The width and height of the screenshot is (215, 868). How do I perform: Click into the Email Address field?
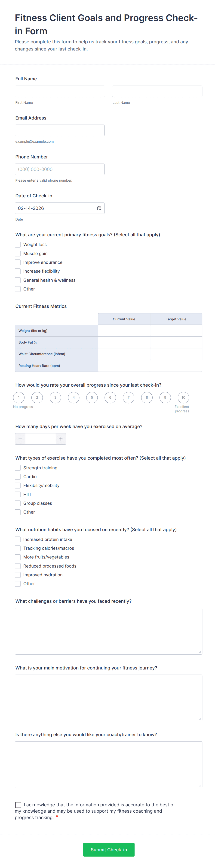pyautogui.click(x=60, y=130)
